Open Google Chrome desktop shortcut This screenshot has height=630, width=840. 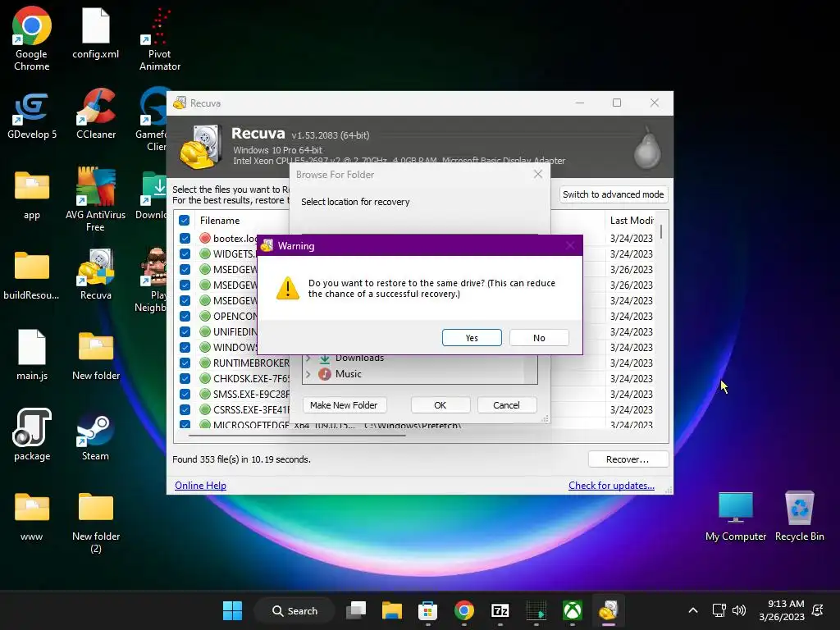(x=32, y=39)
